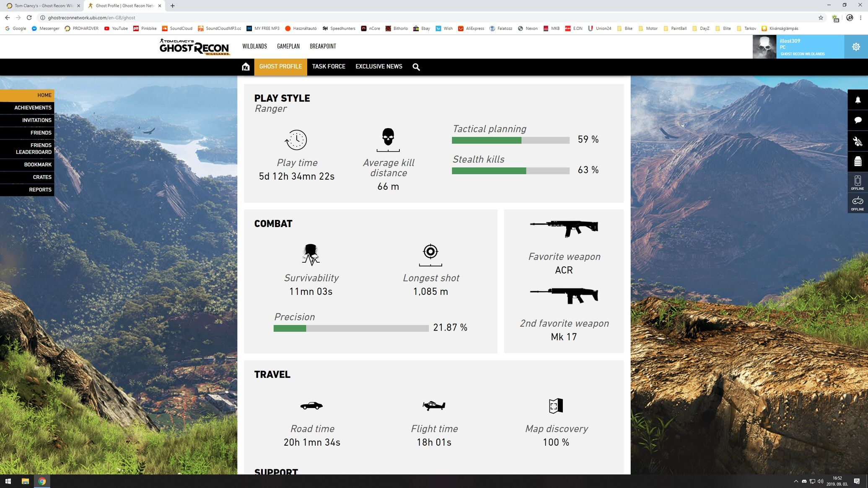Open the AliExpress bookmark
868x488 pixels.
471,28
